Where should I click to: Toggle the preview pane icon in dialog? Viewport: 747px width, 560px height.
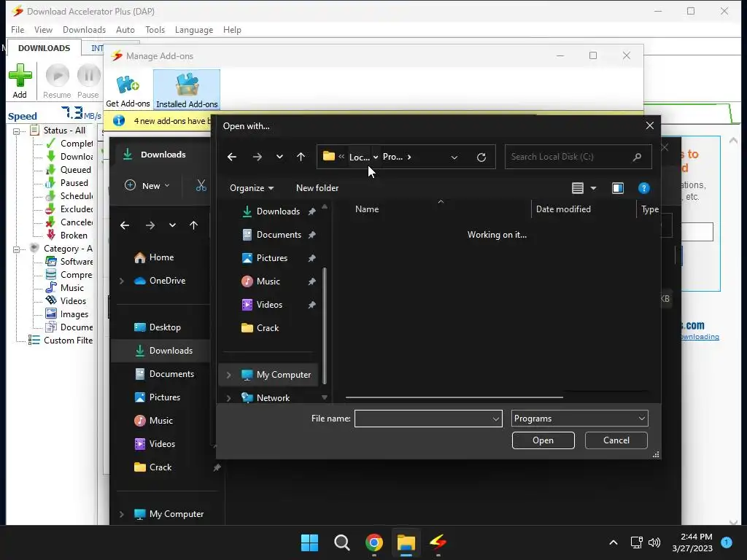point(617,188)
